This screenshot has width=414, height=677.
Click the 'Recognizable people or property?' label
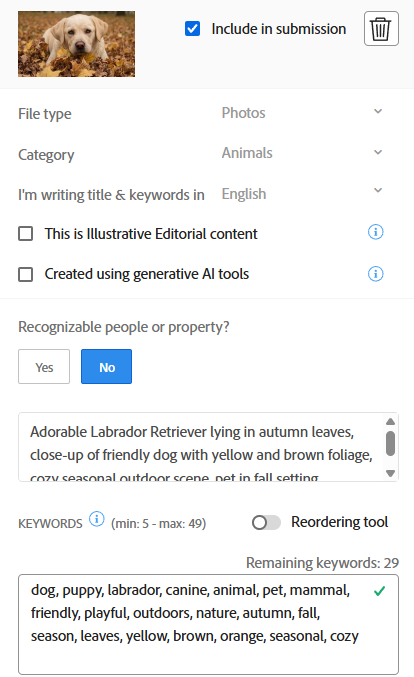coord(124,327)
